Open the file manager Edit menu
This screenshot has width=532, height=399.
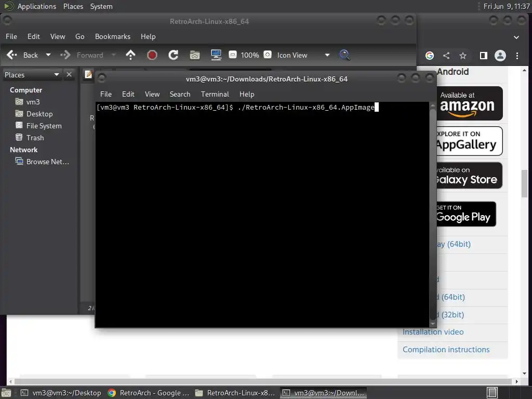coord(34,36)
